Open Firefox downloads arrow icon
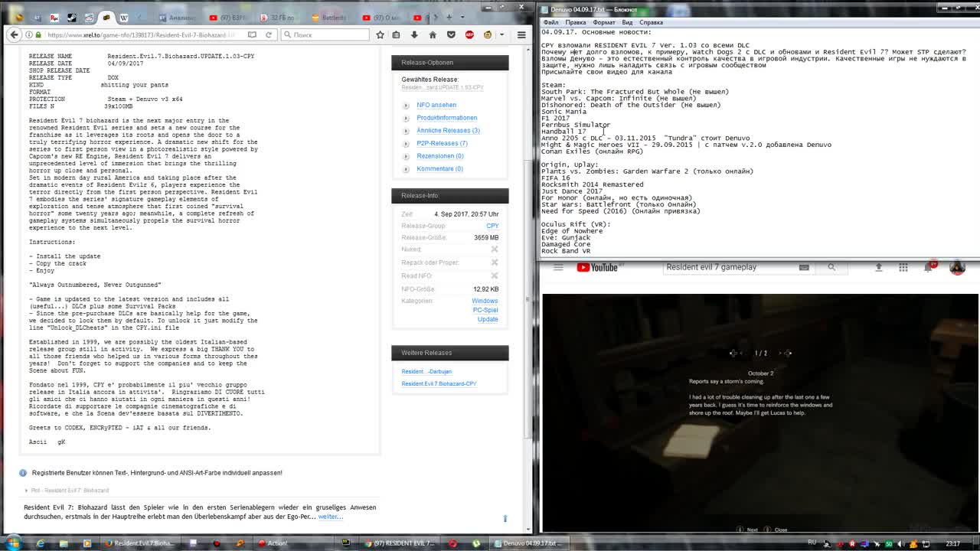 coord(414,34)
